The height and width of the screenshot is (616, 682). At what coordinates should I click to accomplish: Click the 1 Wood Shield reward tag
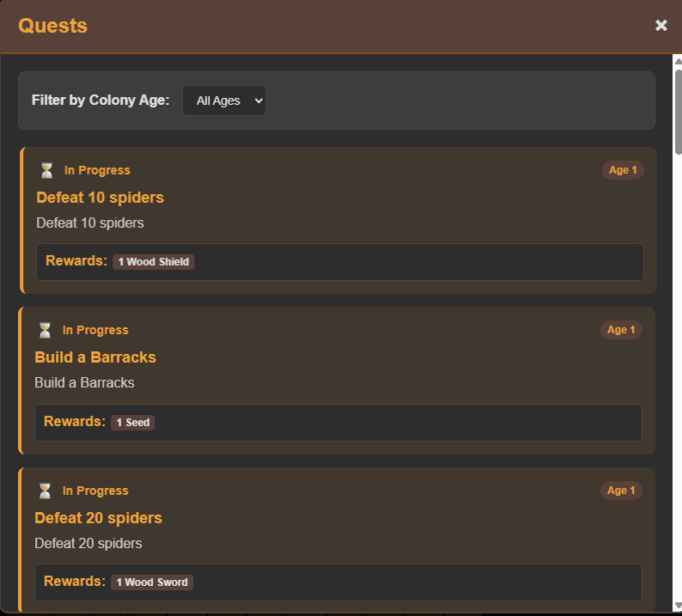(154, 262)
